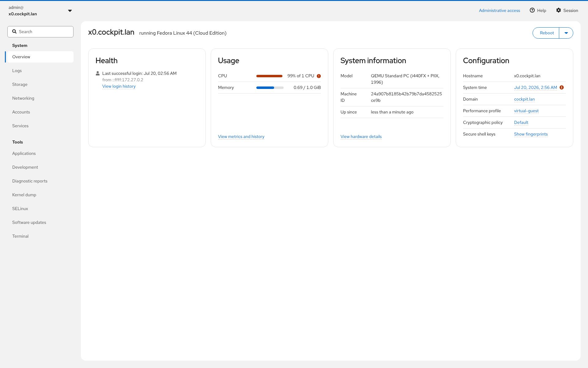
Task: Click the x0.cockpit.lan page heading
Action: (x=111, y=32)
